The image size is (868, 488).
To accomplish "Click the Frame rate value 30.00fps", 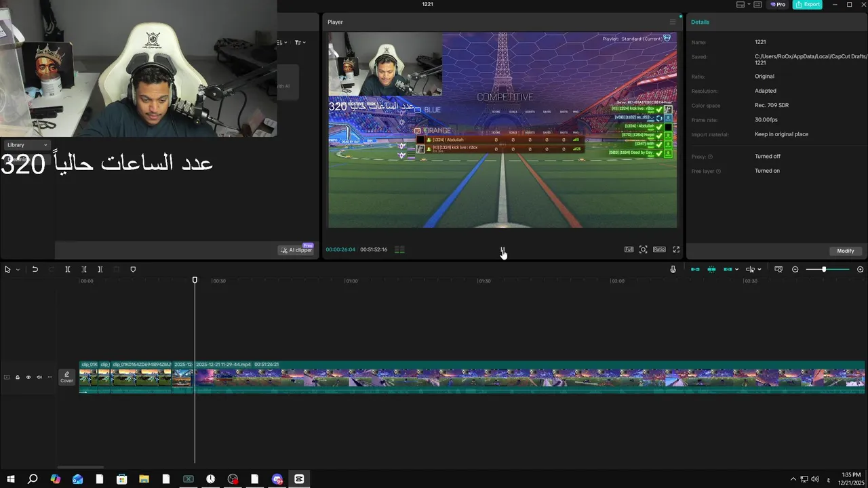I will (x=766, y=120).
